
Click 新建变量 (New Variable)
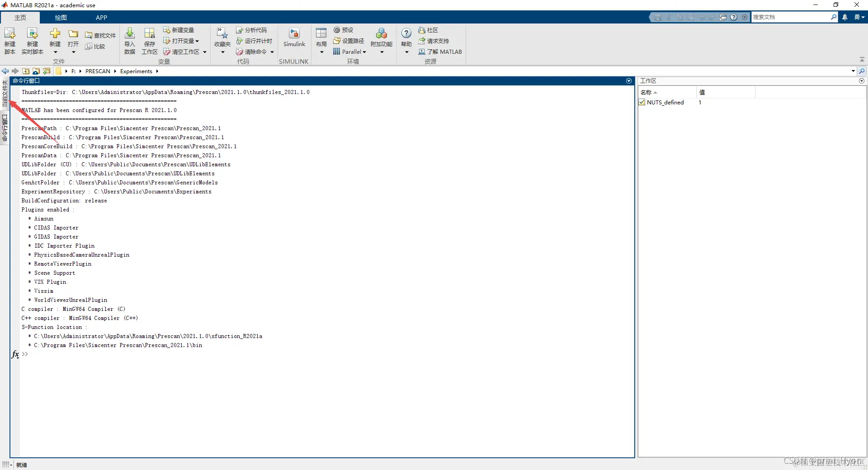coord(179,30)
